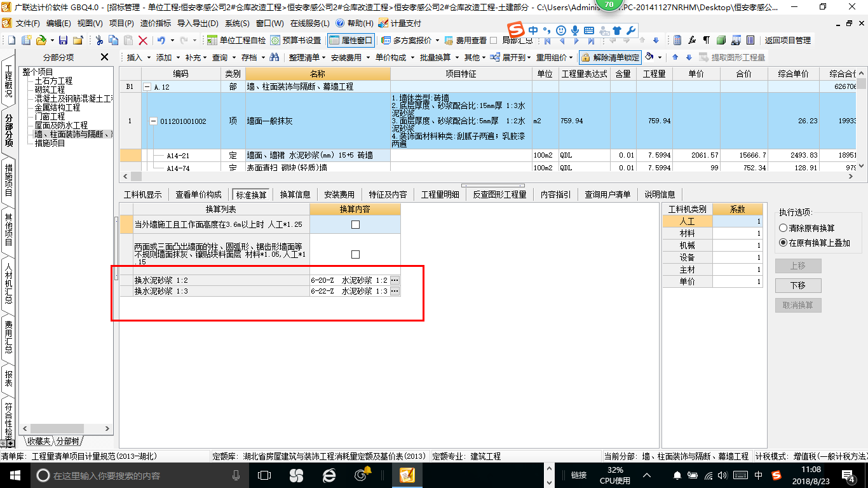Click the Cut scissors icon
Viewport: 868px width, 488px height.
99,40
